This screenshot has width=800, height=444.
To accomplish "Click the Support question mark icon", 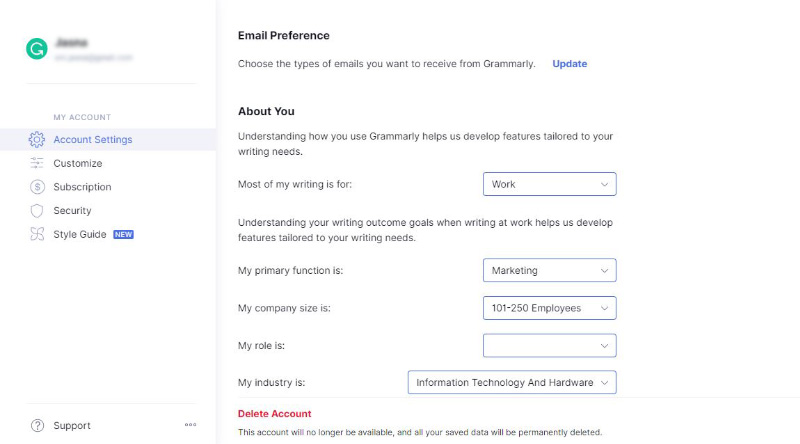I will 37,426.
